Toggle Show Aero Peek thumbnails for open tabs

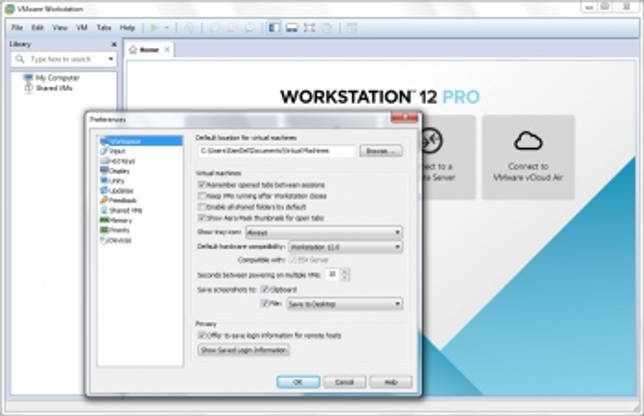pyautogui.click(x=202, y=218)
